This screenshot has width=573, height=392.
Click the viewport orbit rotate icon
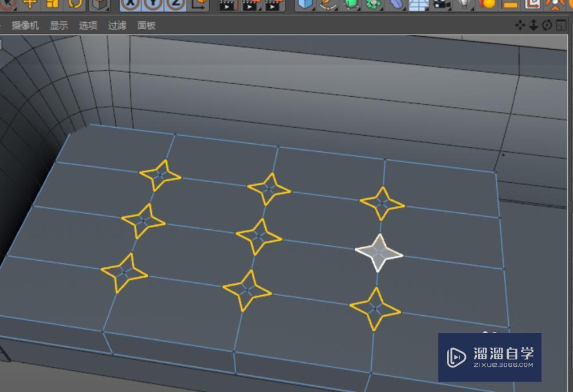547,25
